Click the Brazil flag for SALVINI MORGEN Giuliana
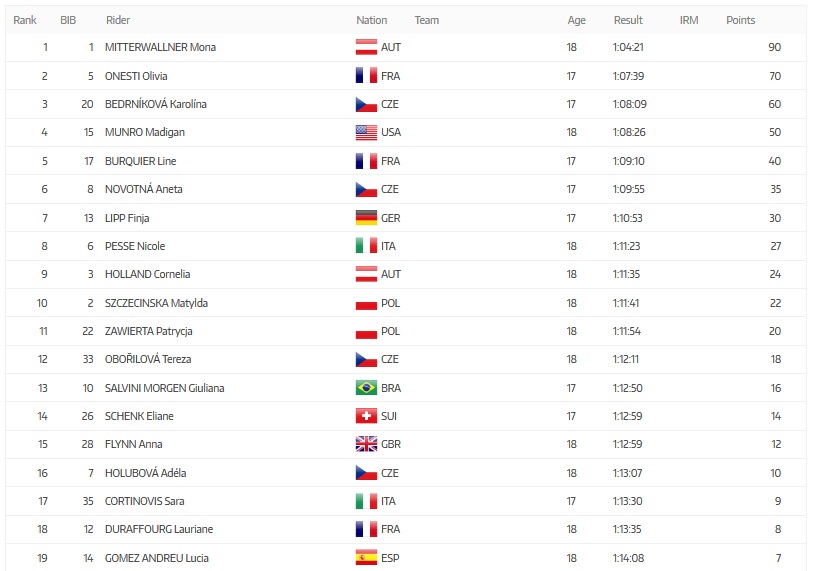This screenshot has width=813, height=571. [366, 388]
